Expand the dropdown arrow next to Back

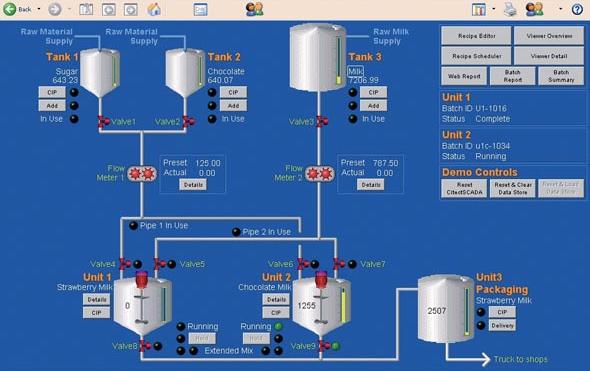[39, 9]
